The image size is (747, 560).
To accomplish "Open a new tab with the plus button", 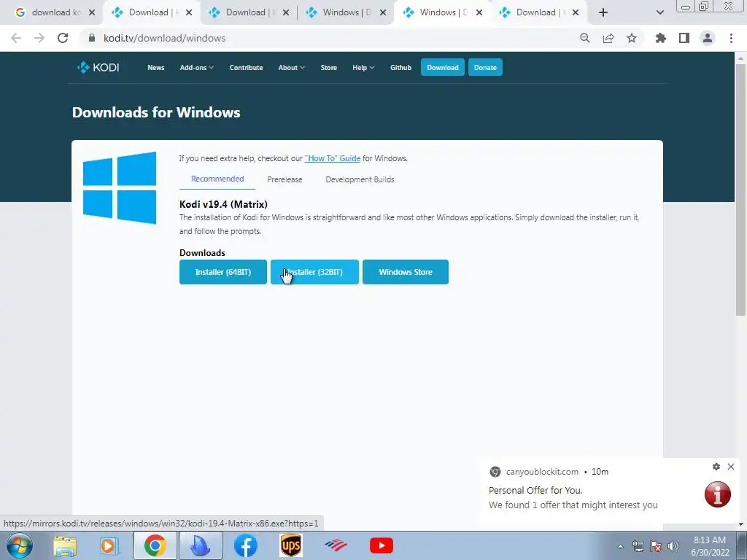I will [603, 12].
